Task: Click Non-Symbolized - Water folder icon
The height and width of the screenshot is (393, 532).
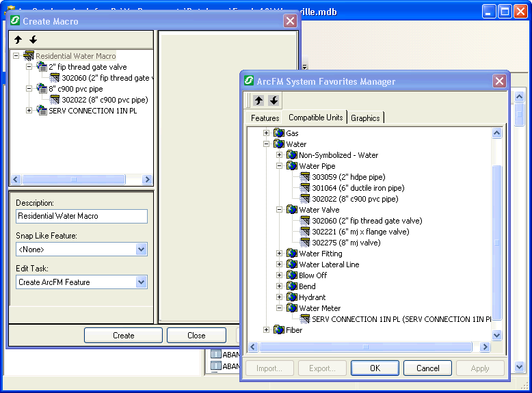Action: [292, 155]
